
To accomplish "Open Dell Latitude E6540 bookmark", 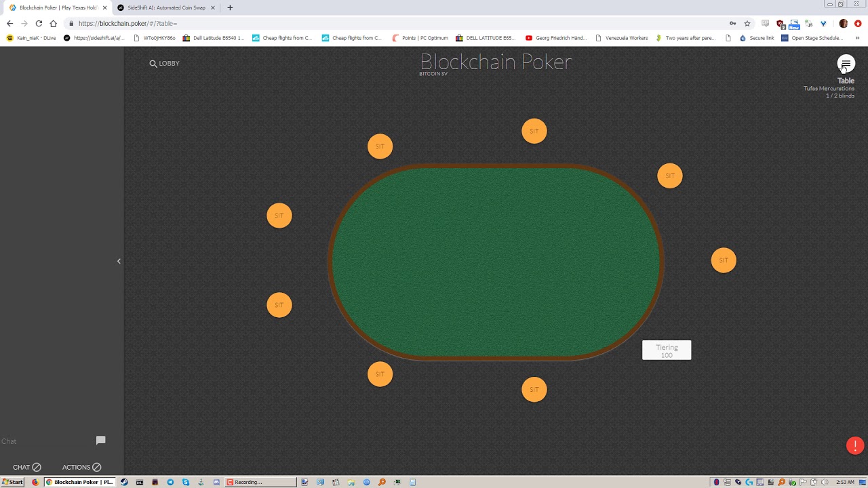I will click(x=214, y=38).
